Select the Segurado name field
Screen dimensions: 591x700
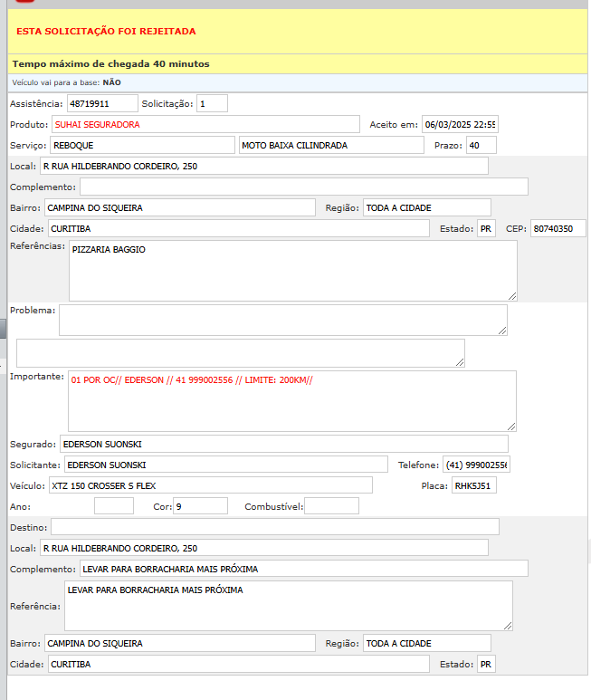[x=283, y=444]
